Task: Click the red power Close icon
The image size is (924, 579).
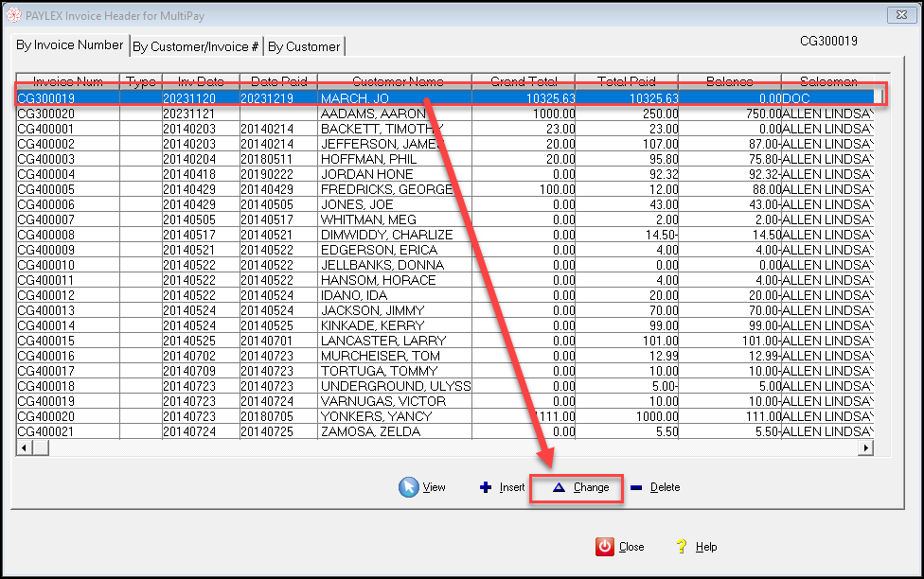Action: pos(605,547)
